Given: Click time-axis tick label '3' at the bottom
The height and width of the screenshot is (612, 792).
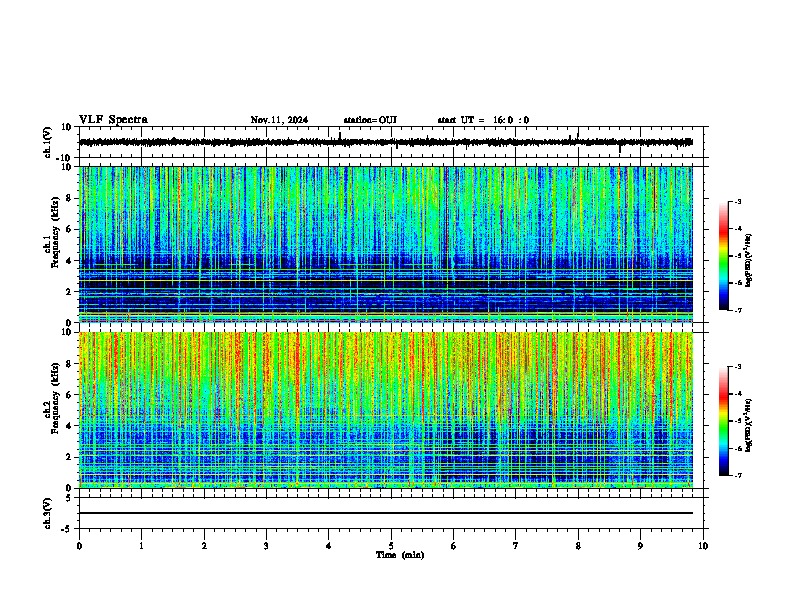Looking at the screenshot, I should pos(266,546).
